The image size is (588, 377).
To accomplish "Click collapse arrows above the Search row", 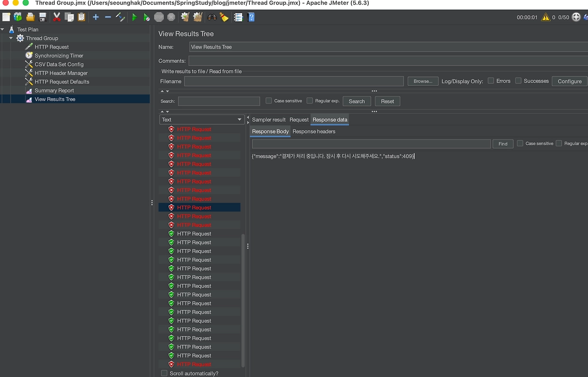I will [164, 91].
